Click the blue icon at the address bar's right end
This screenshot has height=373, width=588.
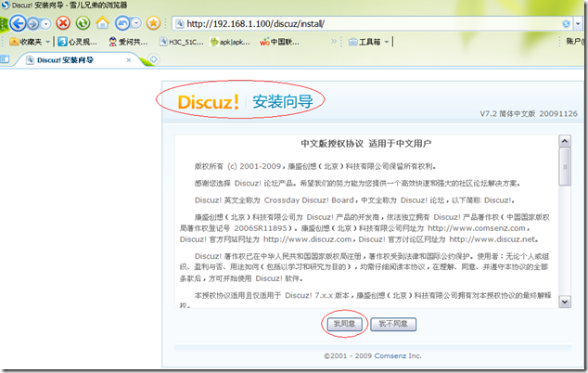click(x=566, y=24)
